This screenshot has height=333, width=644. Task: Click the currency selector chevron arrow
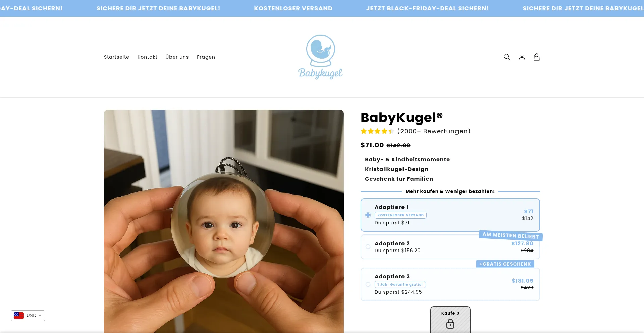[x=40, y=316]
